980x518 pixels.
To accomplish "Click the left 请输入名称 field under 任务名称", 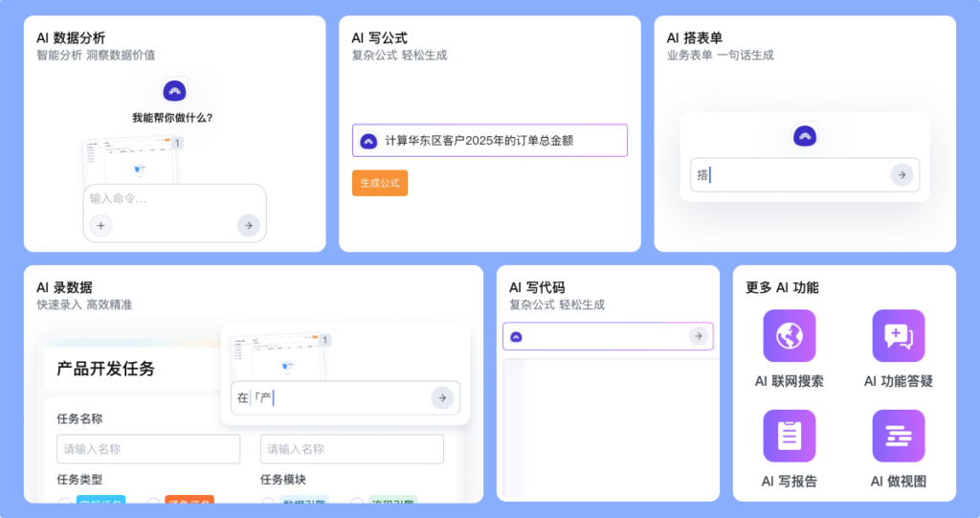I will [x=148, y=449].
